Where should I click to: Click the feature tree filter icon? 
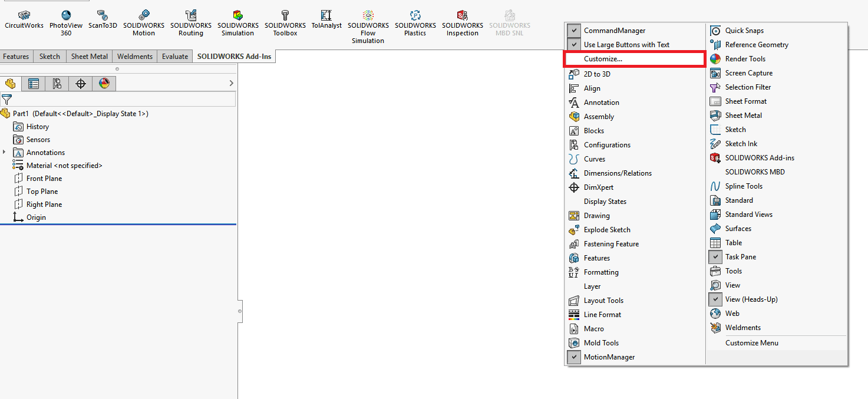6,100
